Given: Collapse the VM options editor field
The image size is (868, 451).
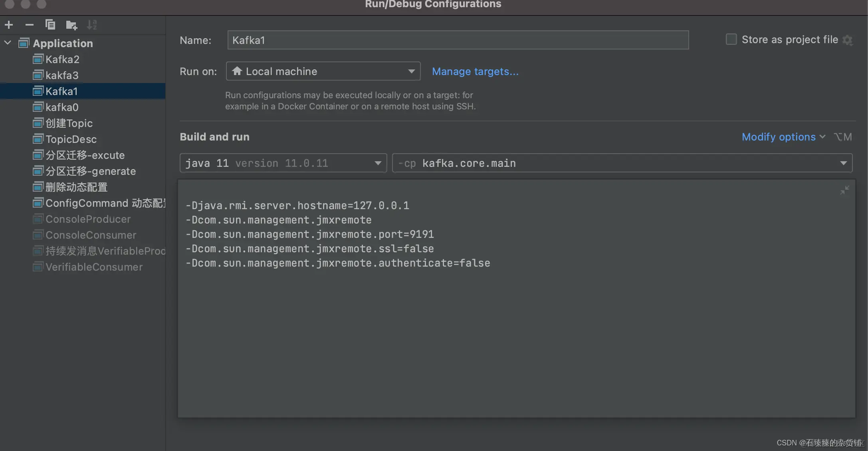Looking at the screenshot, I should [844, 190].
